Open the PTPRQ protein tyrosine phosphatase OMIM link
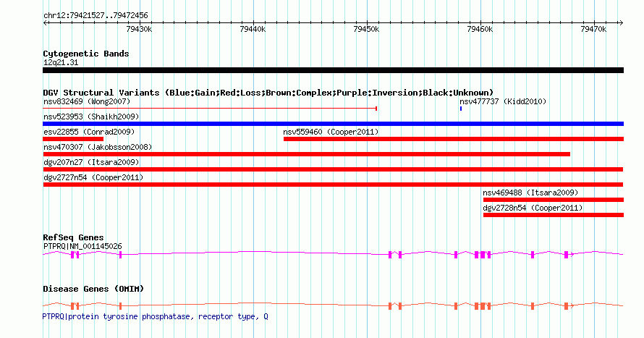The height and width of the screenshot is (338, 644). click(155, 316)
